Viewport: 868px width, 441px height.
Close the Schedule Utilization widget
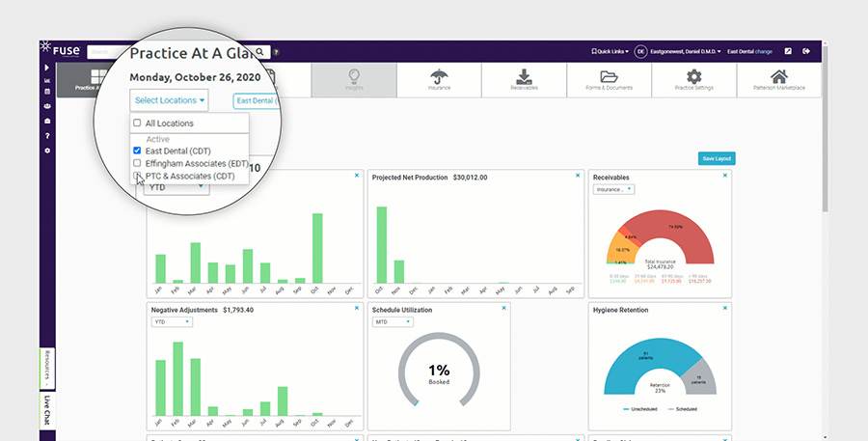click(x=503, y=308)
